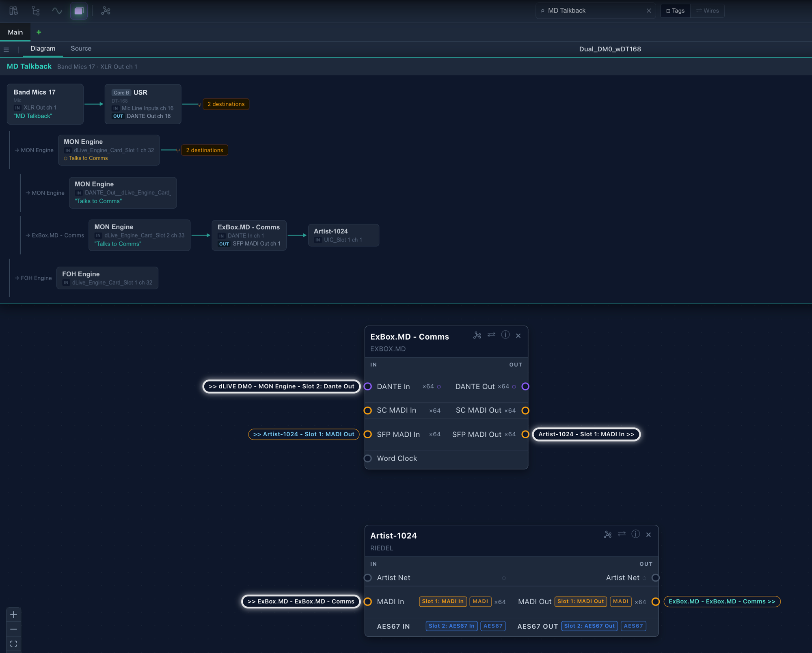The width and height of the screenshot is (812, 653).
Task: Click swap arrows icon in ExBox.MD - Comms header
Action: (491, 335)
